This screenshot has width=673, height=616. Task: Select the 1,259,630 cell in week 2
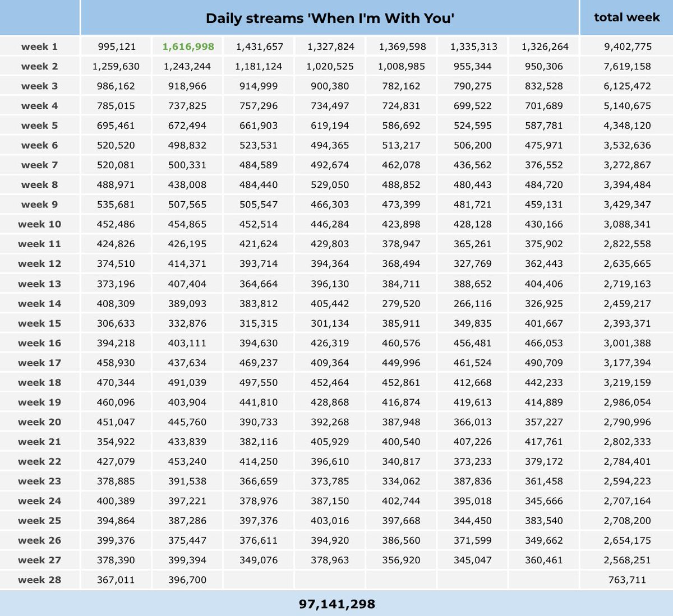tap(116, 66)
